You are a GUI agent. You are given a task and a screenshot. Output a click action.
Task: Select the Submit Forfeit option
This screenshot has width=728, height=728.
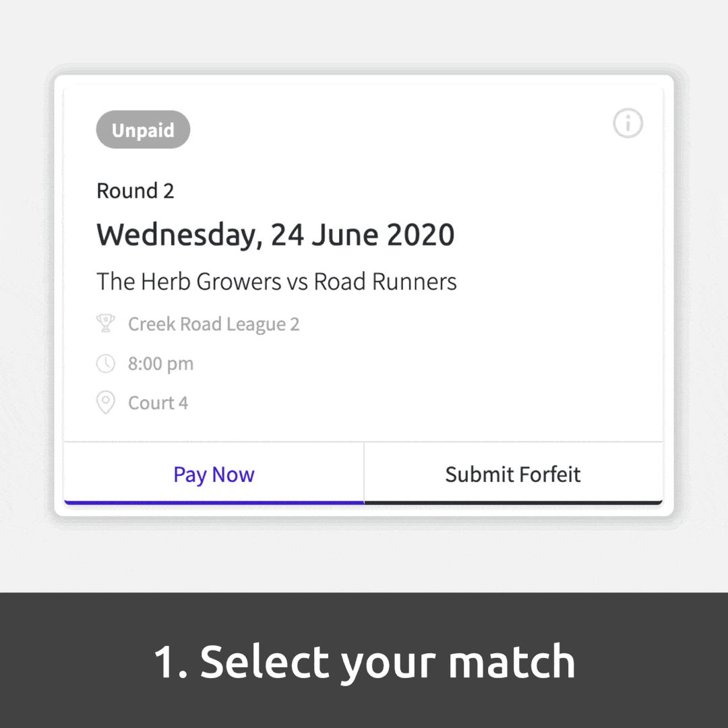pos(513,475)
